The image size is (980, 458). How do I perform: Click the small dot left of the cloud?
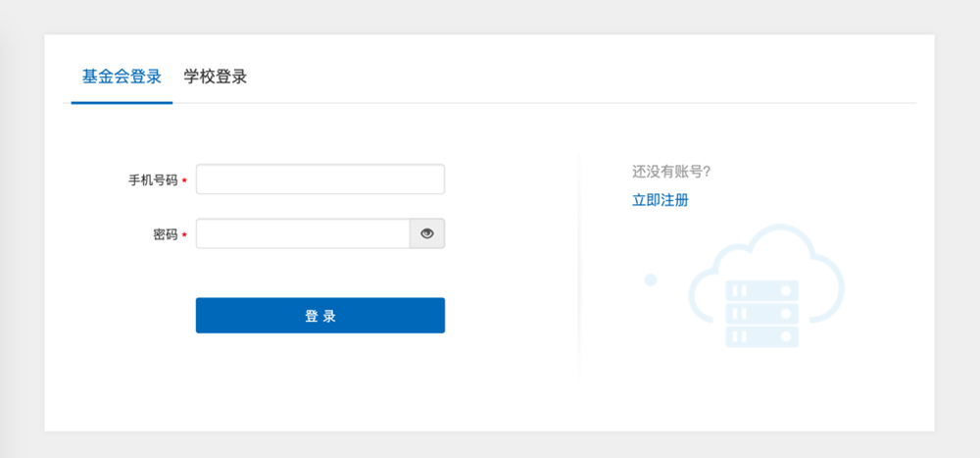coord(650,280)
